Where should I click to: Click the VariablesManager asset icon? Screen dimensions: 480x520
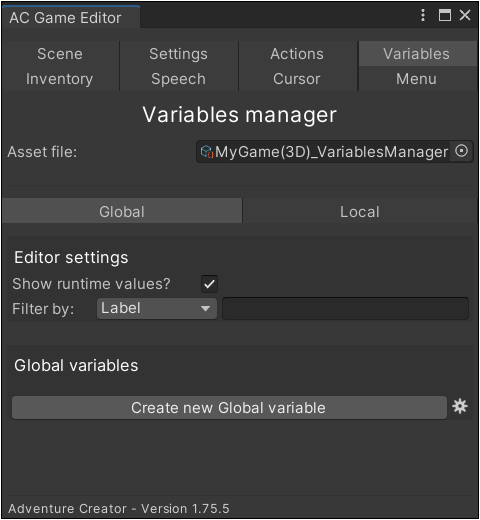tap(207, 152)
